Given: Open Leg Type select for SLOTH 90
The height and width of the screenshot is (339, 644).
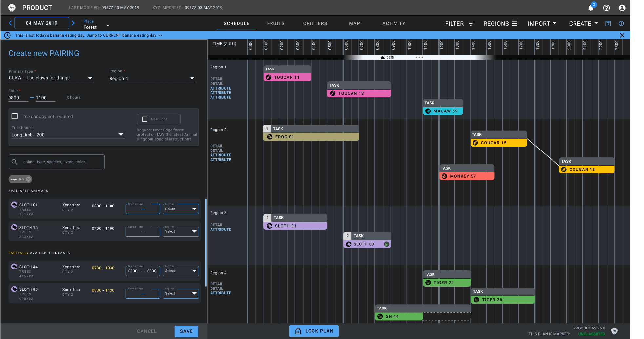Looking at the screenshot, I should (181, 293).
